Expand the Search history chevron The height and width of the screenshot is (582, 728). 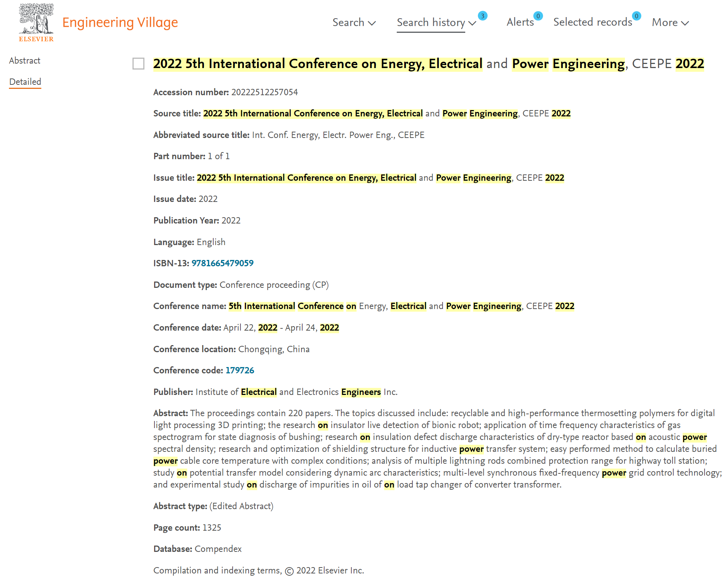pos(472,23)
